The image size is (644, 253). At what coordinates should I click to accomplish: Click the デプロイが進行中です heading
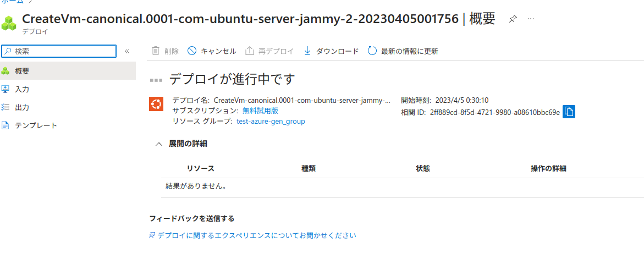(233, 79)
